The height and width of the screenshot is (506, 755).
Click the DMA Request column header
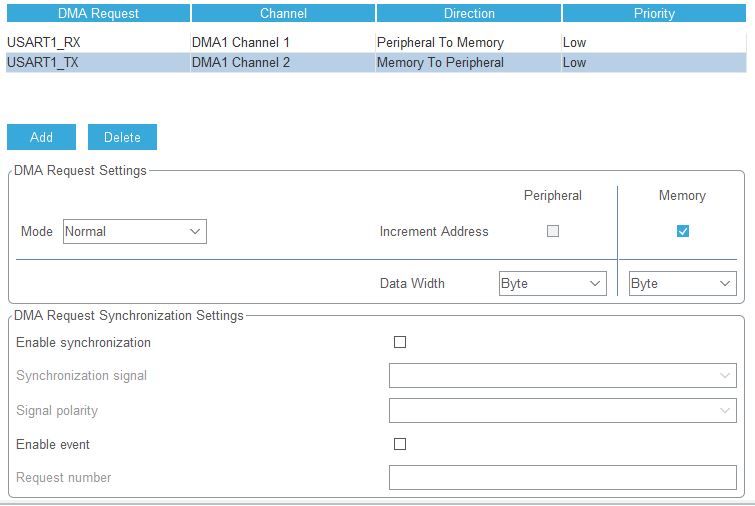coord(98,13)
